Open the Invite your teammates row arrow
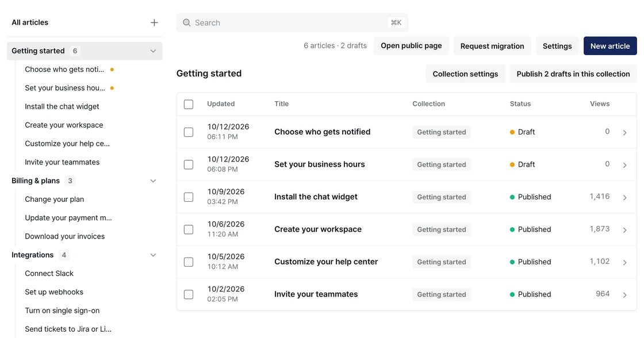This screenshot has height=338, width=644. pyautogui.click(x=624, y=294)
